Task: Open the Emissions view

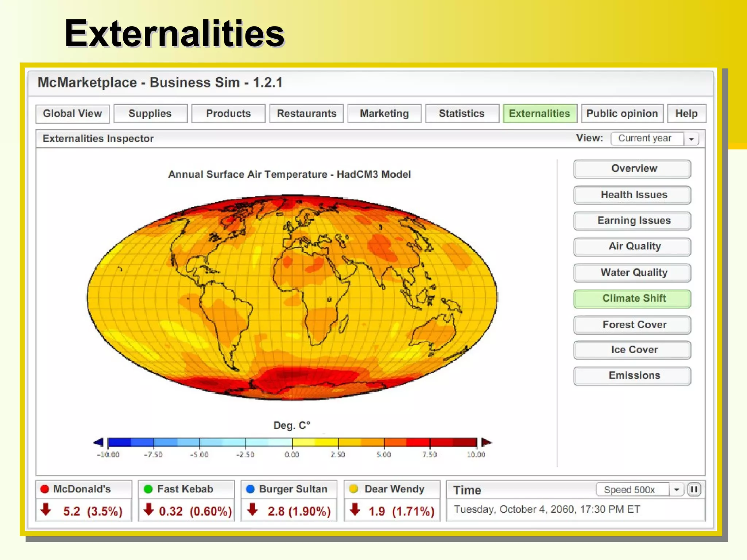Action: coord(632,376)
